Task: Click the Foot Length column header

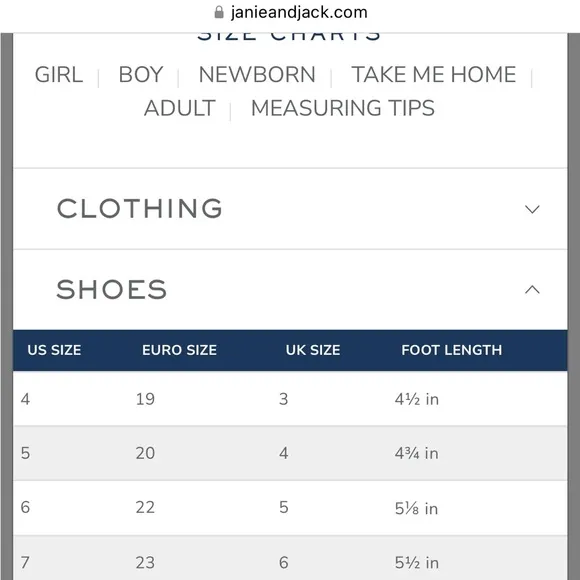Action: point(452,350)
